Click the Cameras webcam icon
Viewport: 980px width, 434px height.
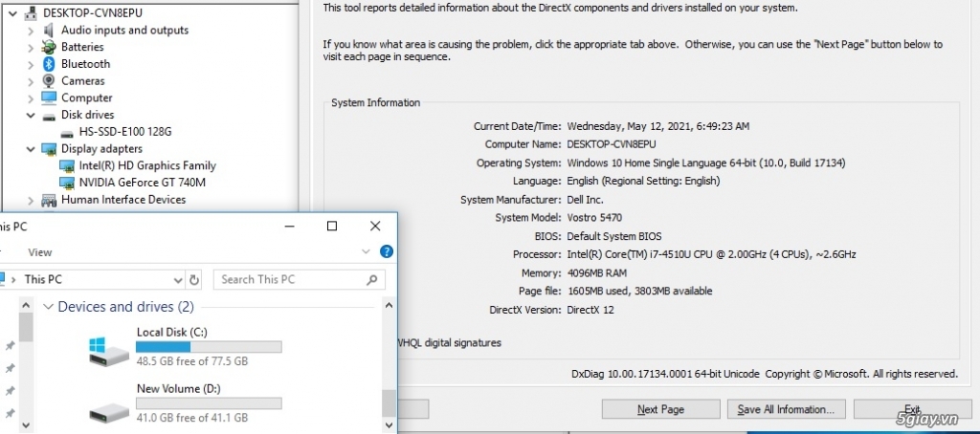[x=49, y=80]
